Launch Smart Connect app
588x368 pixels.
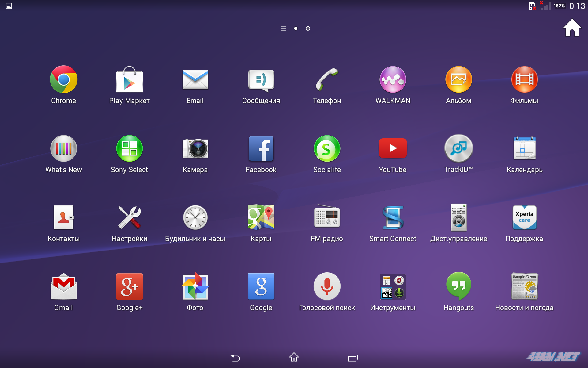click(393, 217)
